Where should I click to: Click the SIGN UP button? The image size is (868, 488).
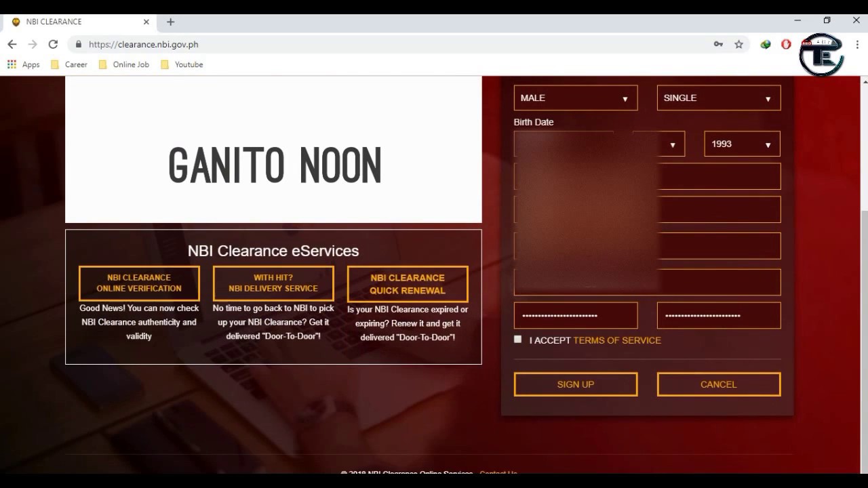pos(576,384)
